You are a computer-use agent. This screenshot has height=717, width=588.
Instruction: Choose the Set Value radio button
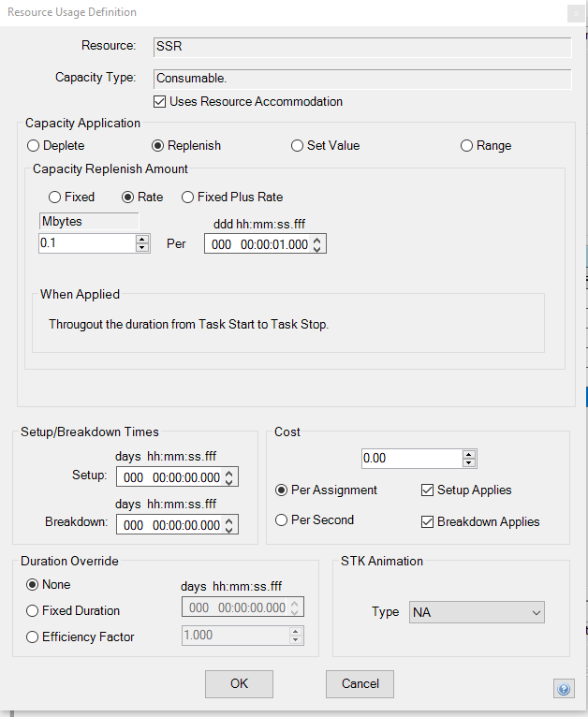click(x=297, y=146)
